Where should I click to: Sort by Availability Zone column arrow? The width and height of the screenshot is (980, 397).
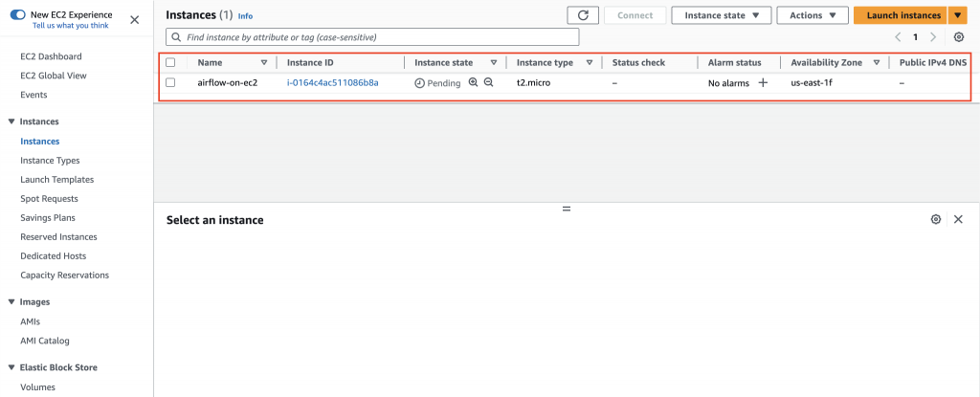tap(877, 62)
